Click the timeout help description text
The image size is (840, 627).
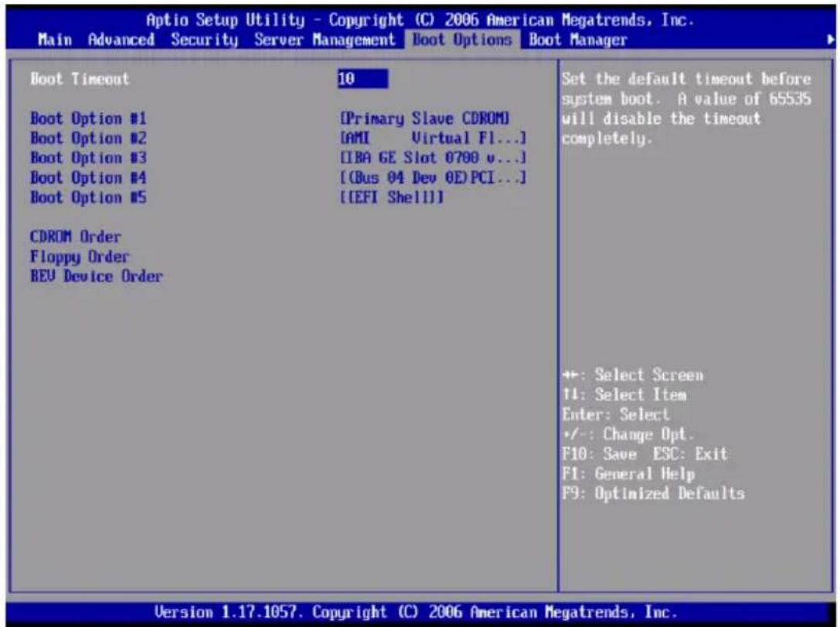point(686,109)
